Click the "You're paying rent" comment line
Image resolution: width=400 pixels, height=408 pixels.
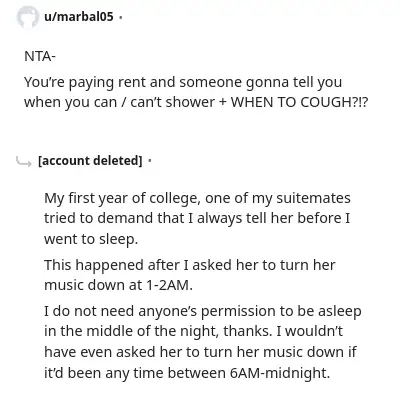(183, 82)
